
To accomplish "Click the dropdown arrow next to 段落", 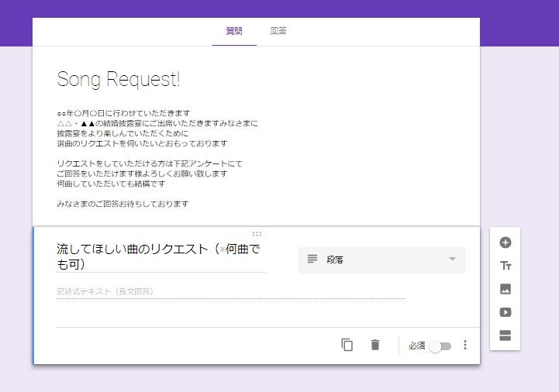I will [x=452, y=260].
